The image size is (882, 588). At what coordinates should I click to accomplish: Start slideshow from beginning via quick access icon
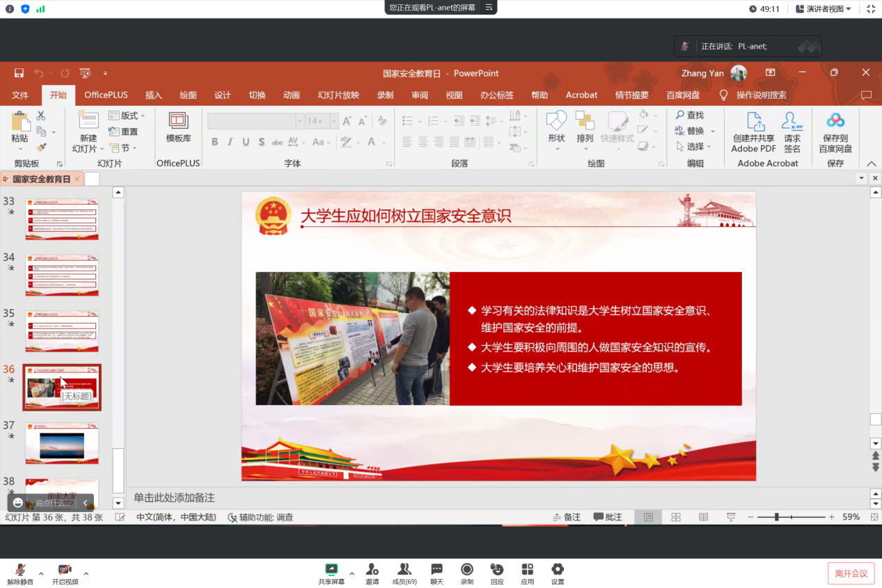point(86,73)
